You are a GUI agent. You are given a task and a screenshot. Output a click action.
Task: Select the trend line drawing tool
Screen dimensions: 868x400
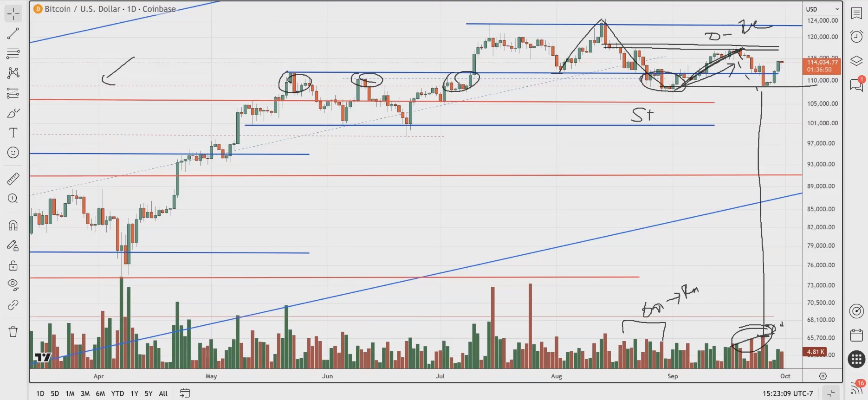pos(13,33)
